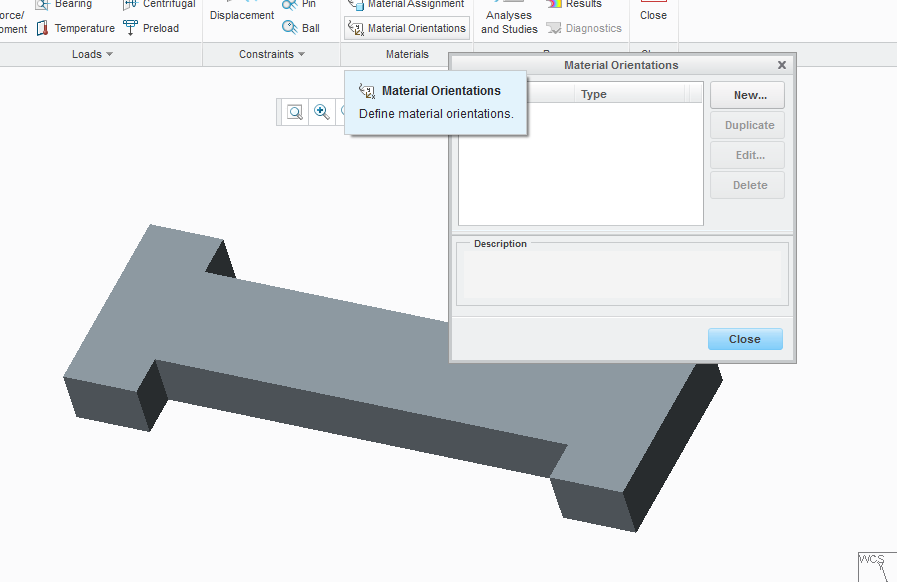Viewport: 897px width, 582px height.
Task: Click the Material Orientations ribbon button
Action: pyautogui.click(x=407, y=28)
